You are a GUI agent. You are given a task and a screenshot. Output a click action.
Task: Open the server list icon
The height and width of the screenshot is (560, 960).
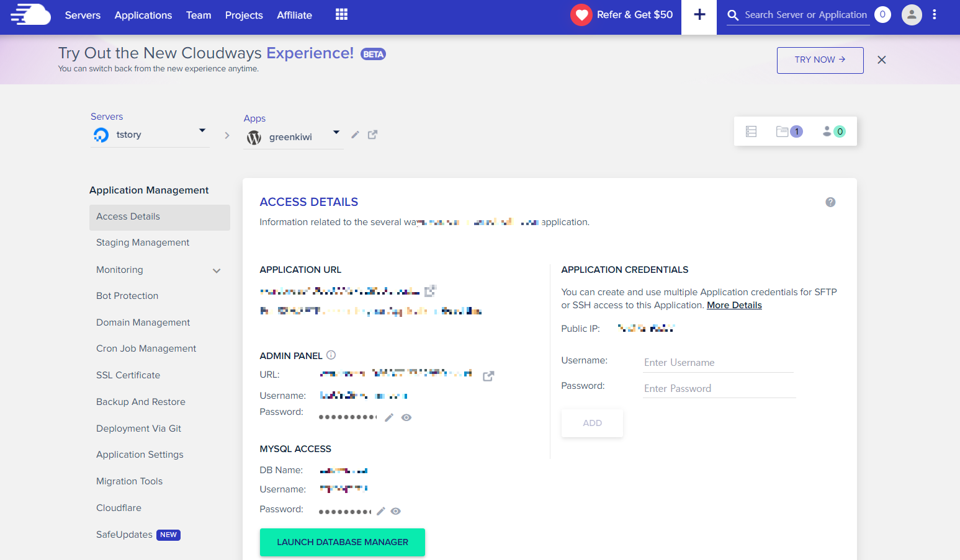(x=751, y=131)
